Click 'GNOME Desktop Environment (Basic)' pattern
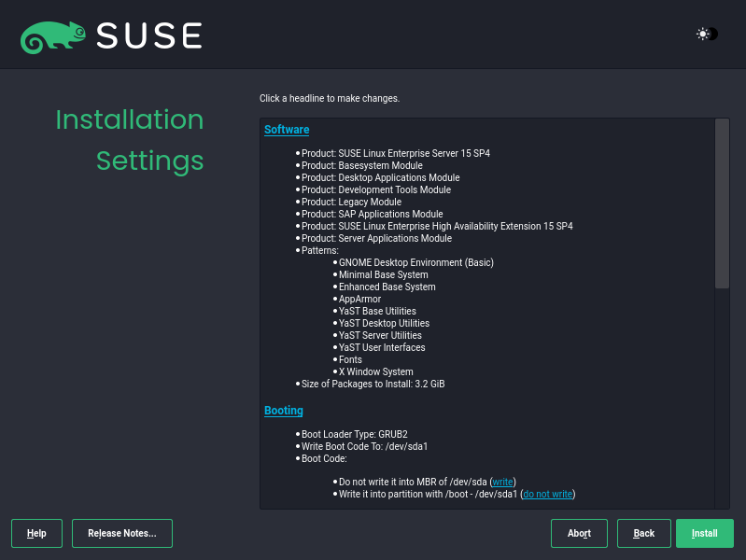 pyautogui.click(x=415, y=262)
